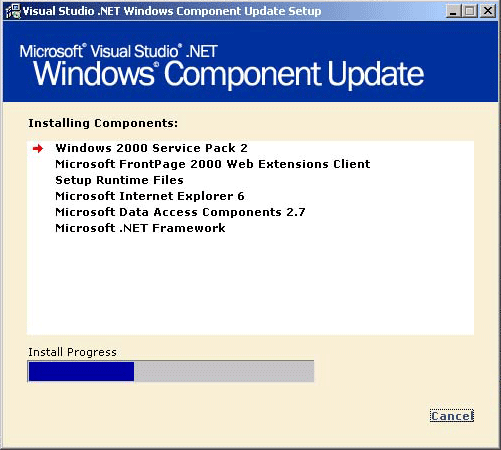
Task: Cancel the component installation
Action: [452, 416]
